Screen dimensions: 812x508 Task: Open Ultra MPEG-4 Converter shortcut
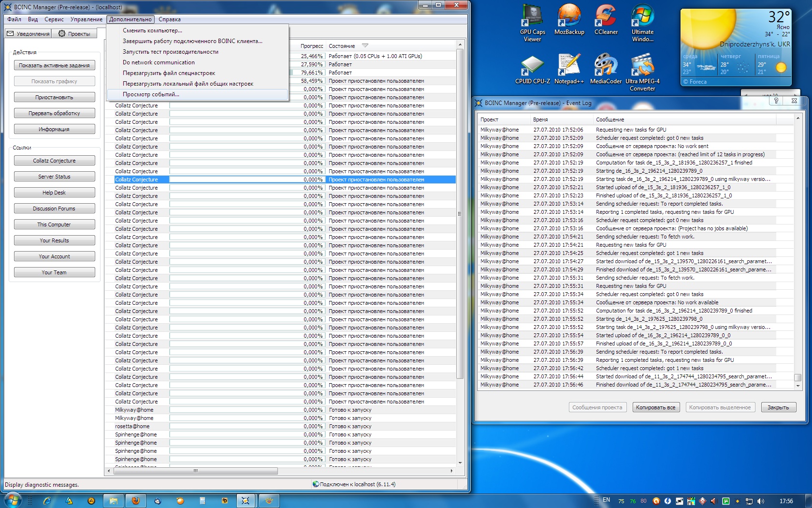[x=642, y=73]
